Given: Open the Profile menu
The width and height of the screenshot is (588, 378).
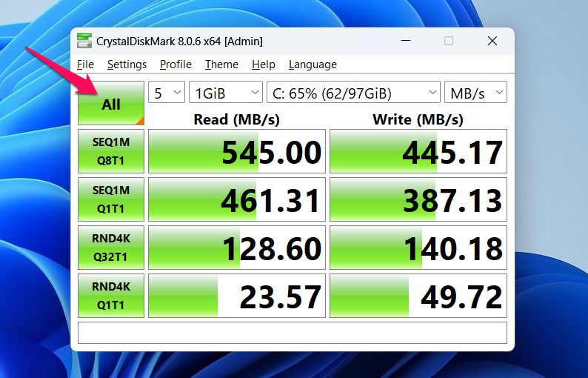Looking at the screenshot, I should pos(176,64).
